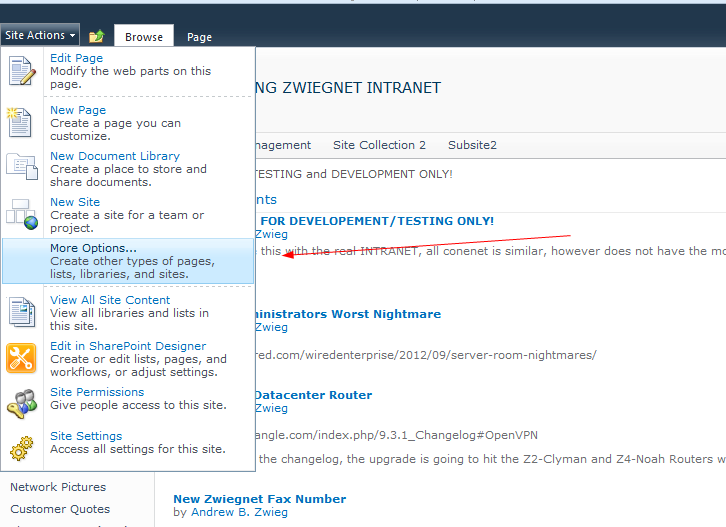Open Network Pictures in the sidebar
The width and height of the screenshot is (726, 527).
click(x=58, y=487)
